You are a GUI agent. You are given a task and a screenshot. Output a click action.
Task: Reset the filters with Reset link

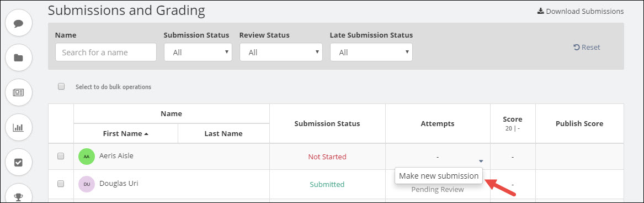click(587, 48)
